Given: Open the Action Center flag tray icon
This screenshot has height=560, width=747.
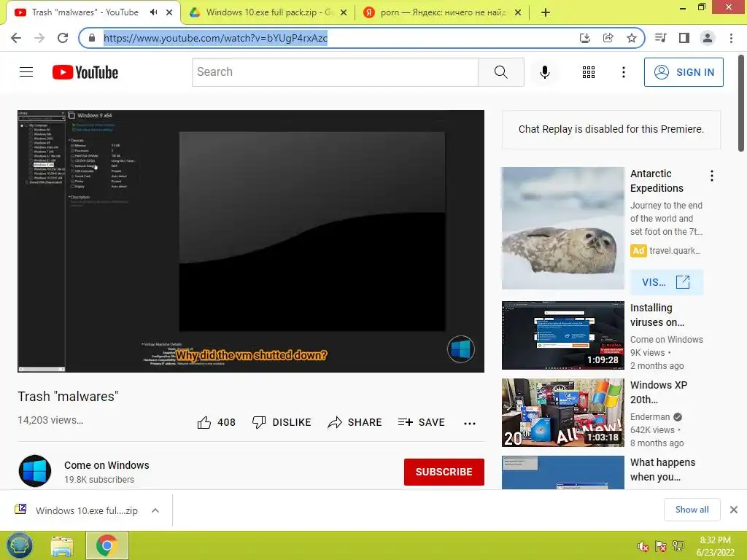Looking at the screenshot, I should 661,546.
